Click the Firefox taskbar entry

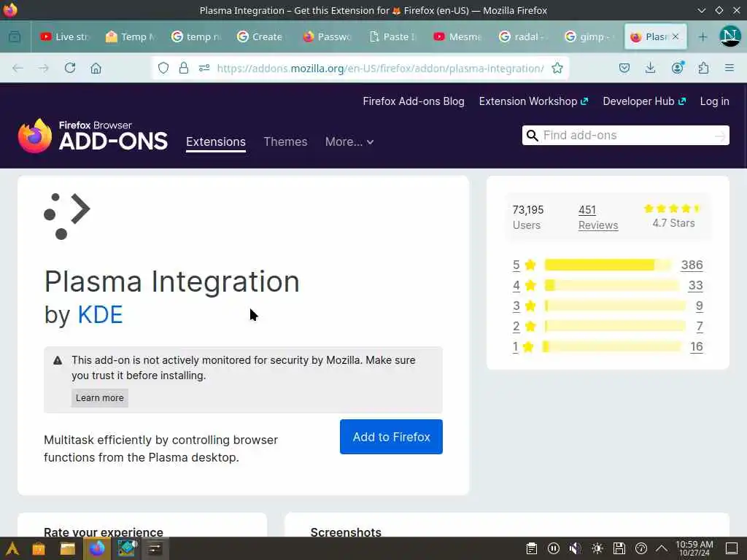pos(97,548)
